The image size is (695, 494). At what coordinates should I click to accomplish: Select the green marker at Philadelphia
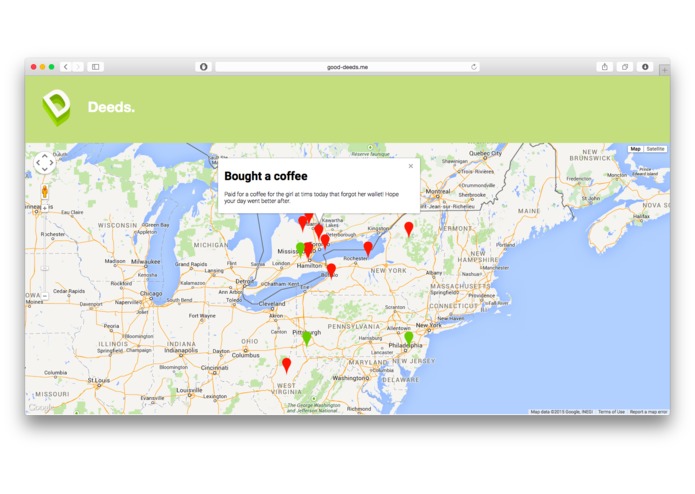[x=409, y=338]
